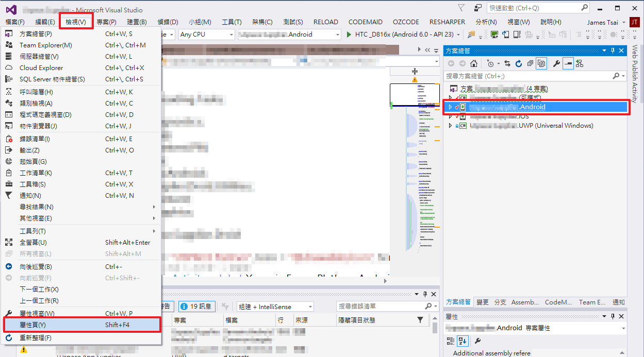Choose 呼叫階層(H) menu entry

82,92
